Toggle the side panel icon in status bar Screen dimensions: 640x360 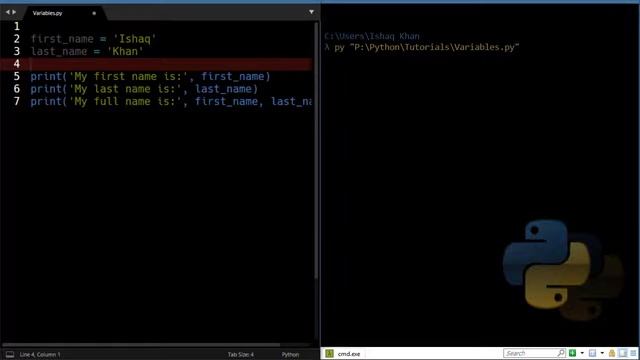[10, 354]
